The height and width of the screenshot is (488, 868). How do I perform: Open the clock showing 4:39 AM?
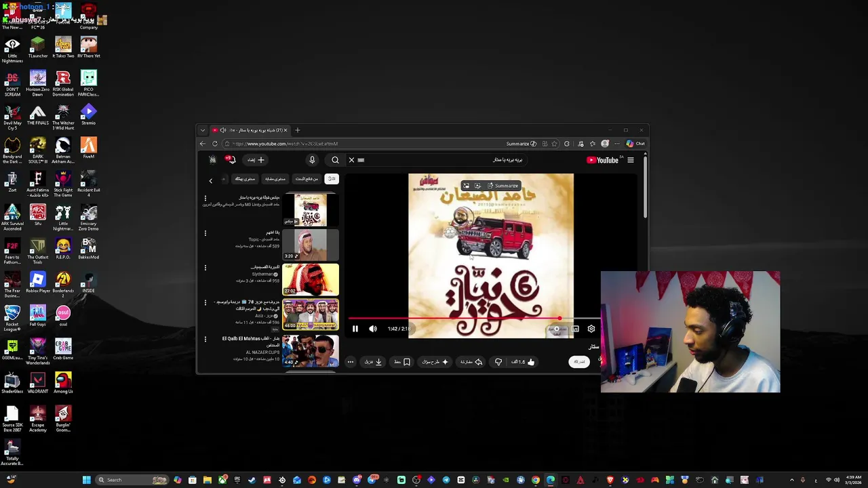coord(854,480)
